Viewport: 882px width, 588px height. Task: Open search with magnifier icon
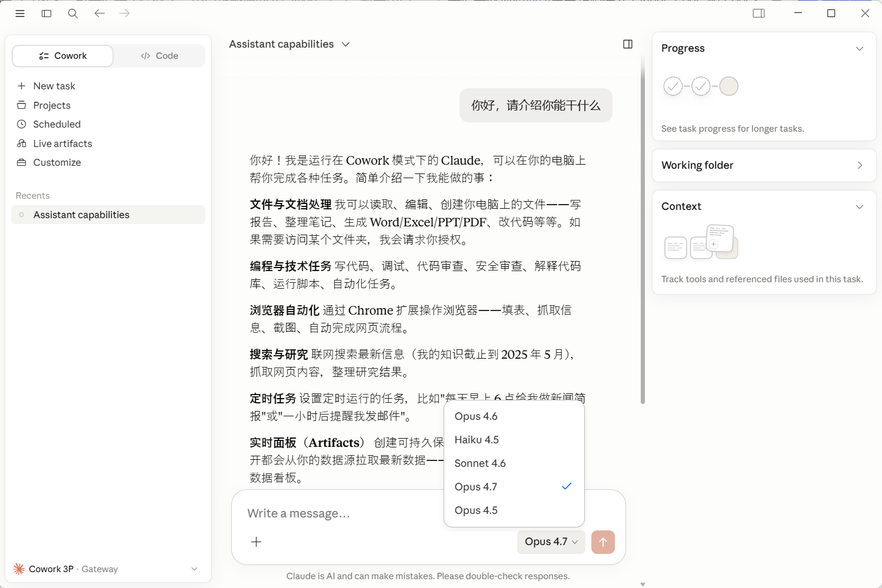pyautogui.click(x=73, y=14)
